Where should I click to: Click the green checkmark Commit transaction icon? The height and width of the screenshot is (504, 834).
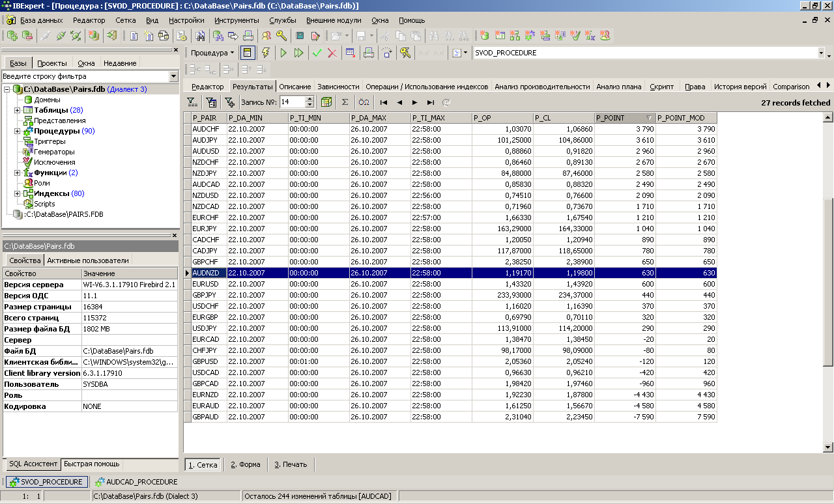pos(317,53)
